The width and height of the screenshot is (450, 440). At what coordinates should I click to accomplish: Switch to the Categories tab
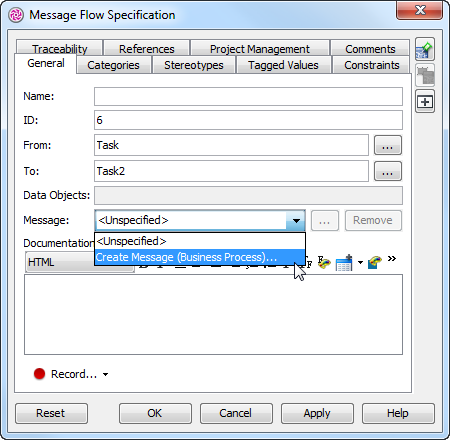click(x=113, y=65)
